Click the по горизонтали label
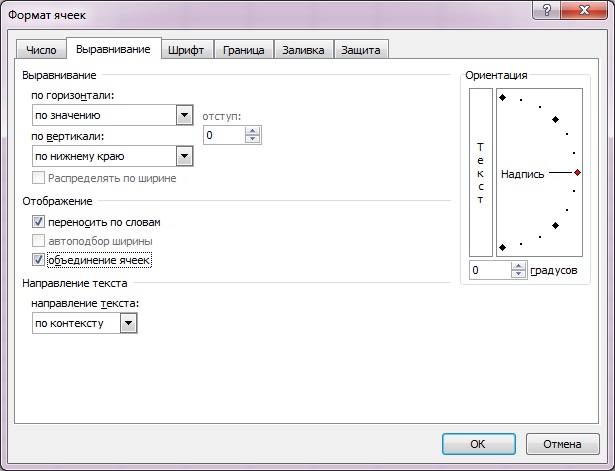Image resolution: width=615 pixels, height=471 pixels. click(73, 96)
